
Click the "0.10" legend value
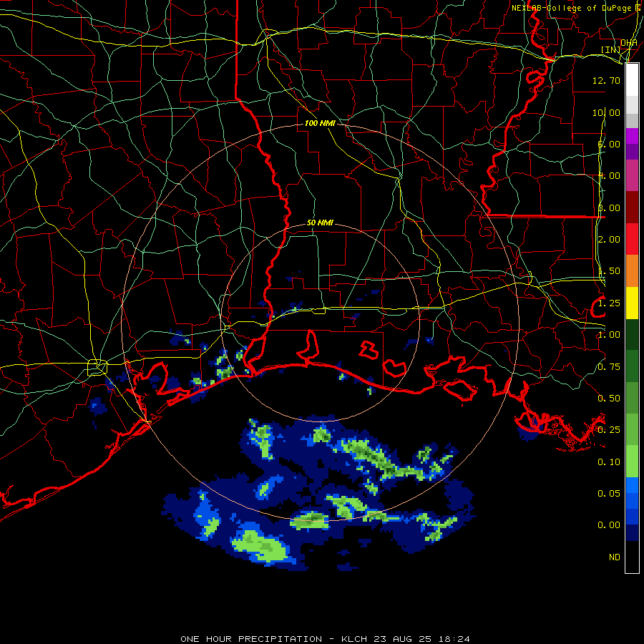(609, 462)
